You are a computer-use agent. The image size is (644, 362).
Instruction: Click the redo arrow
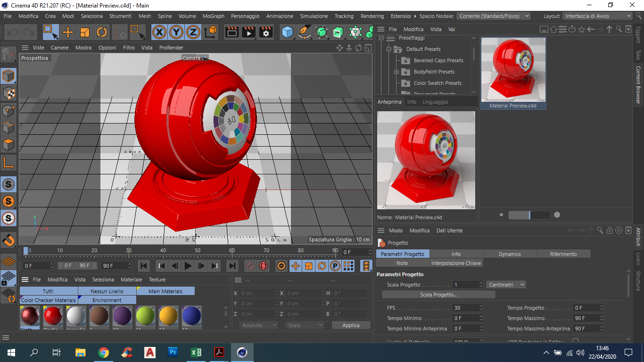pyautogui.click(x=29, y=32)
